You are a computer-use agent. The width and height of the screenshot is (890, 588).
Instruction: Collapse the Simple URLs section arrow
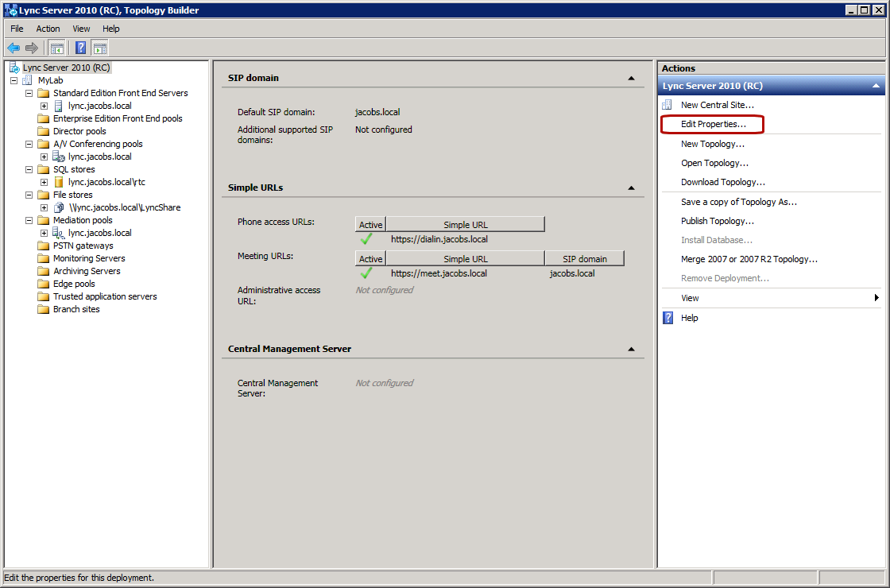[x=631, y=188]
